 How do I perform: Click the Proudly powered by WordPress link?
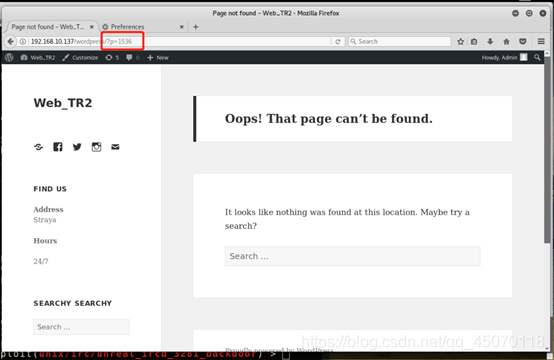click(x=279, y=350)
